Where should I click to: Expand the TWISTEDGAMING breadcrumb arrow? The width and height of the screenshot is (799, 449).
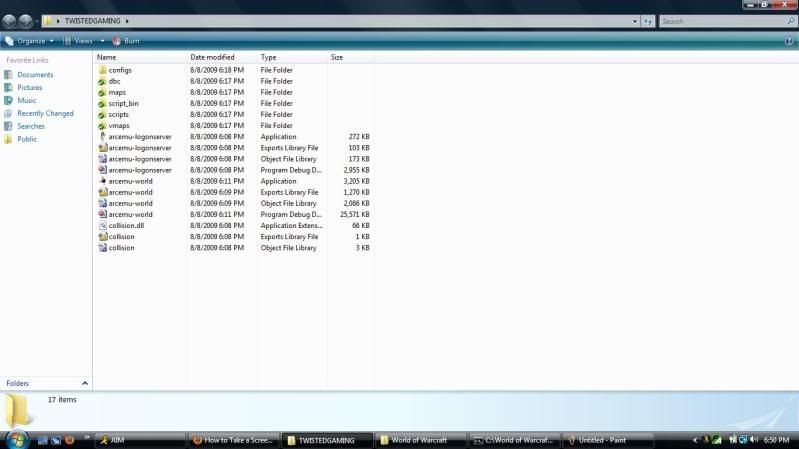coord(127,21)
